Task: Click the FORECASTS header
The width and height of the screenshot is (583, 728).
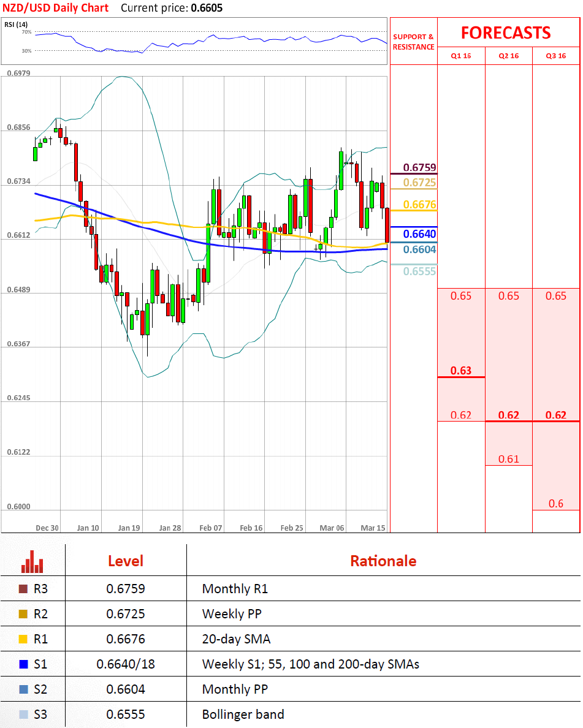Action: pos(506,32)
